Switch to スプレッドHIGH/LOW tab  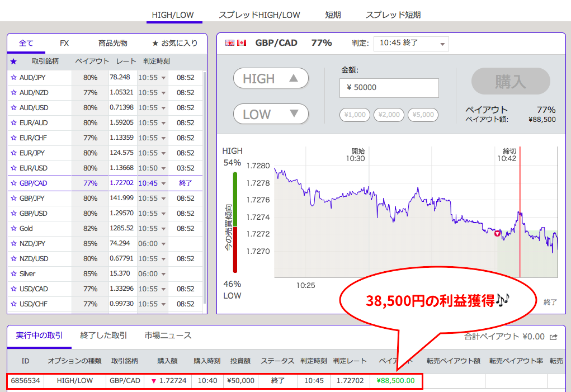tap(259, 15)
